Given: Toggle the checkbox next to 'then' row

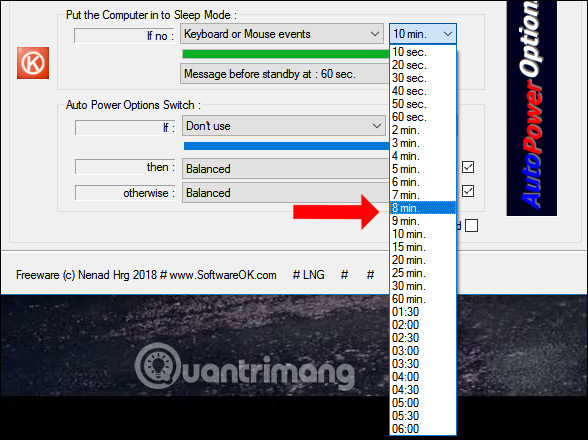Looking at the screenshot, I should coord(468,167).
